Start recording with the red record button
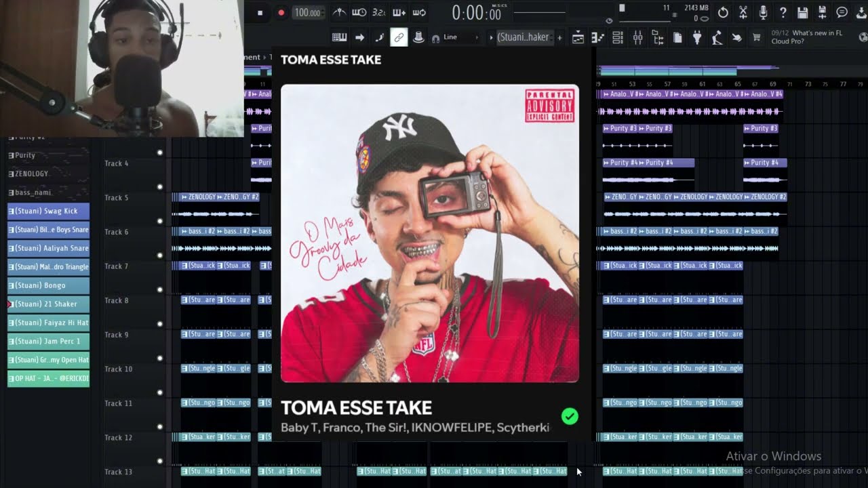868x488 pixels. (x=281, y=12)
